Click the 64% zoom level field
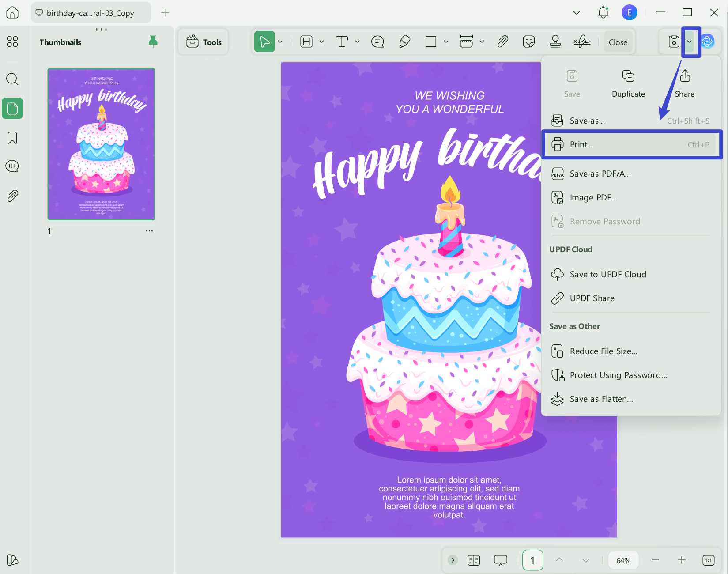The height and width of the screenshot is (574, 728). click(x=623, y=560)
